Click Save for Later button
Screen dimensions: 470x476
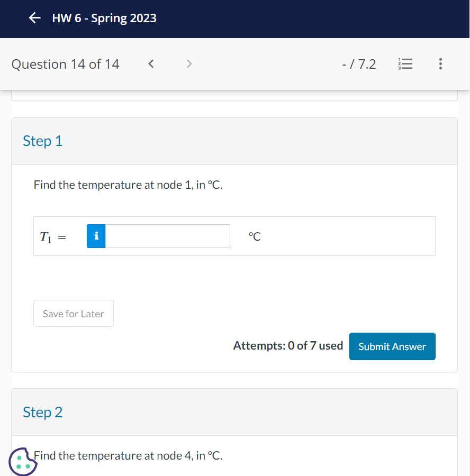point(74,314)
